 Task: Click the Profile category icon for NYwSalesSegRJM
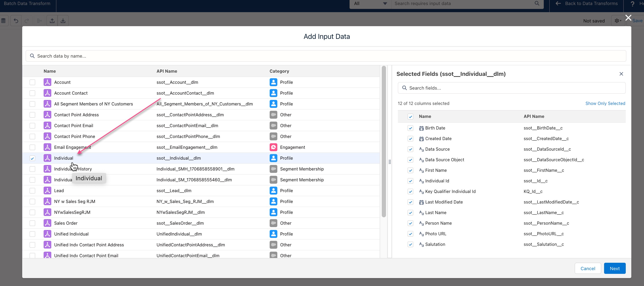(273, 212)
